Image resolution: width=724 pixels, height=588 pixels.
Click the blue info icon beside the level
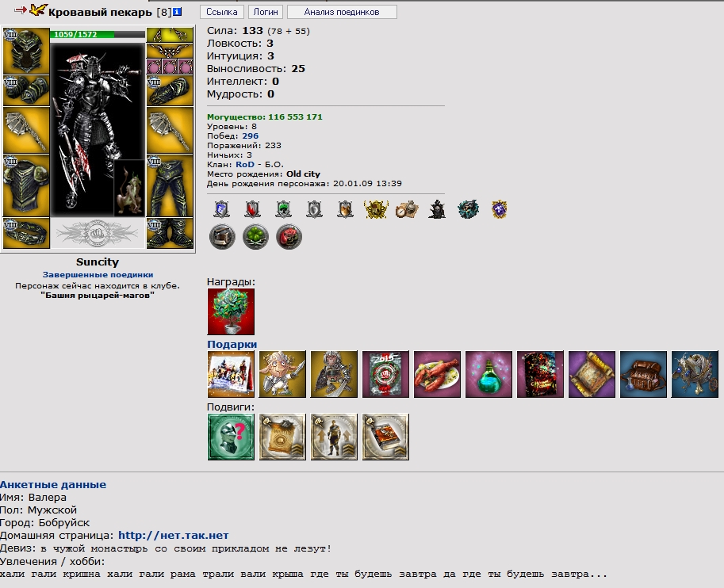point(178,12)
